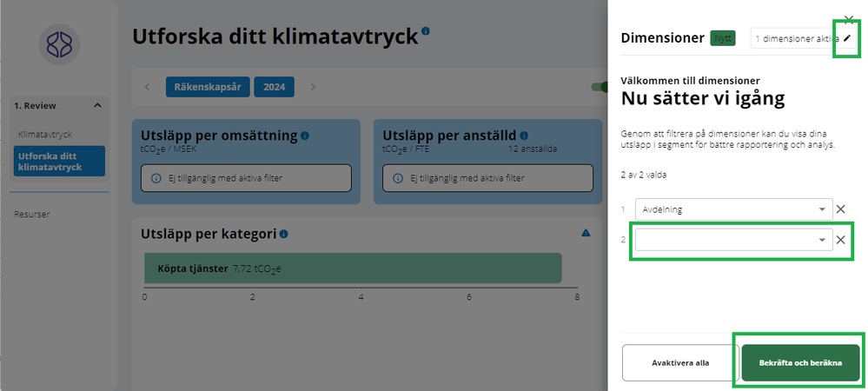This screenshot has height=391, width=868.
Task: Click Avaktivera alla button
Action: click(x=680, y=362)
